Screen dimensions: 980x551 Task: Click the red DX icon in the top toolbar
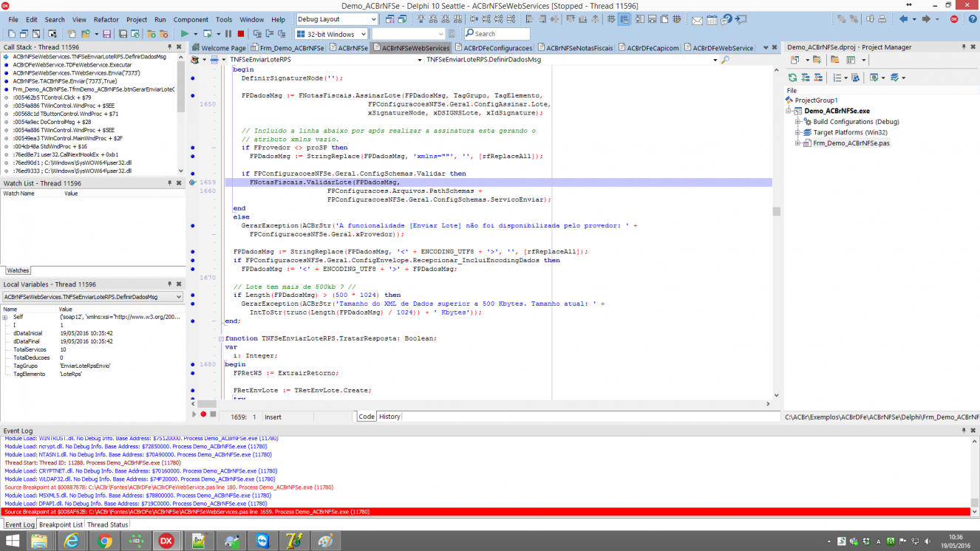tap(954, 19)
